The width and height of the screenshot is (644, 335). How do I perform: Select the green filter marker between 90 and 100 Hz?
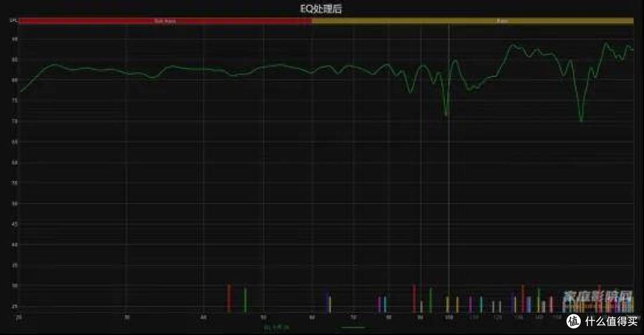click(x=431, y=300)
